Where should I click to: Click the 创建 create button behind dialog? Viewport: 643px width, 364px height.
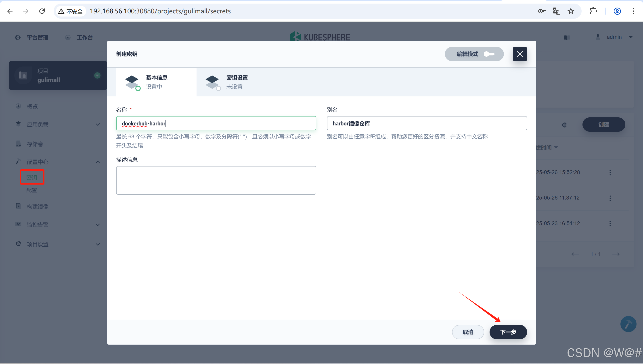[x=604, y=125]
